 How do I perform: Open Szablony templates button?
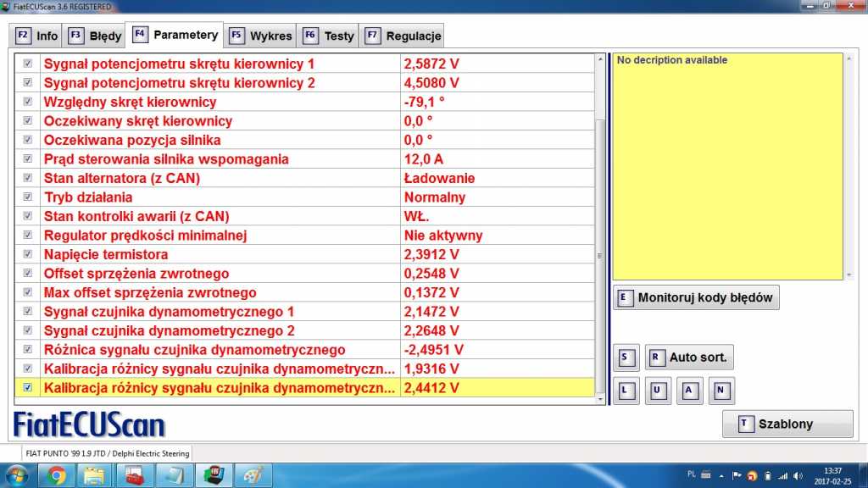tap(787, 424)
